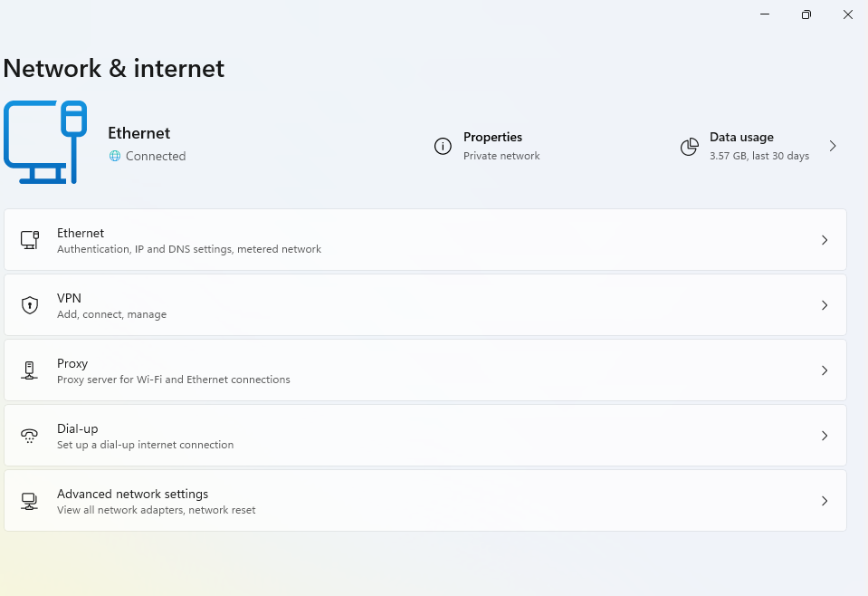The height and width of the screenshot is (596, 868).
Task: Click the Ethernet row monitor icon
Action: (30, 240)
